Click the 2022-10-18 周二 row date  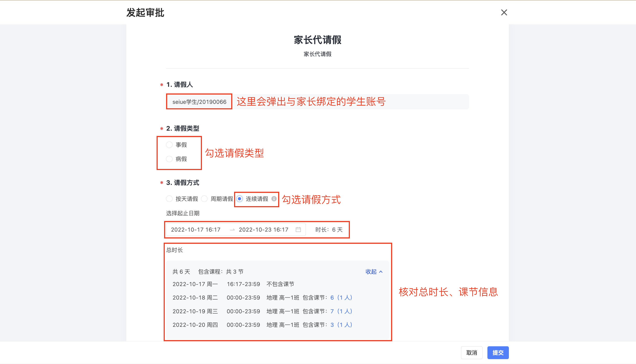(195, 298)
